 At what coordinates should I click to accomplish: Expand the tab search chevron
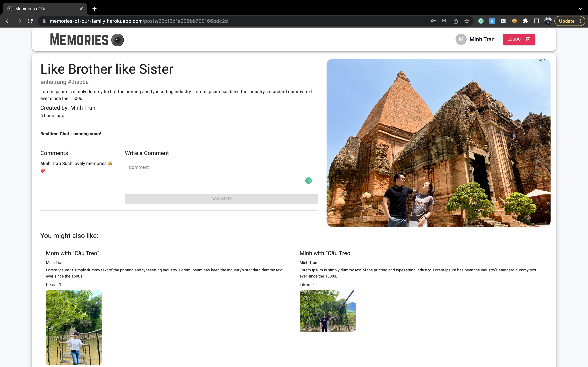[580, 9]
